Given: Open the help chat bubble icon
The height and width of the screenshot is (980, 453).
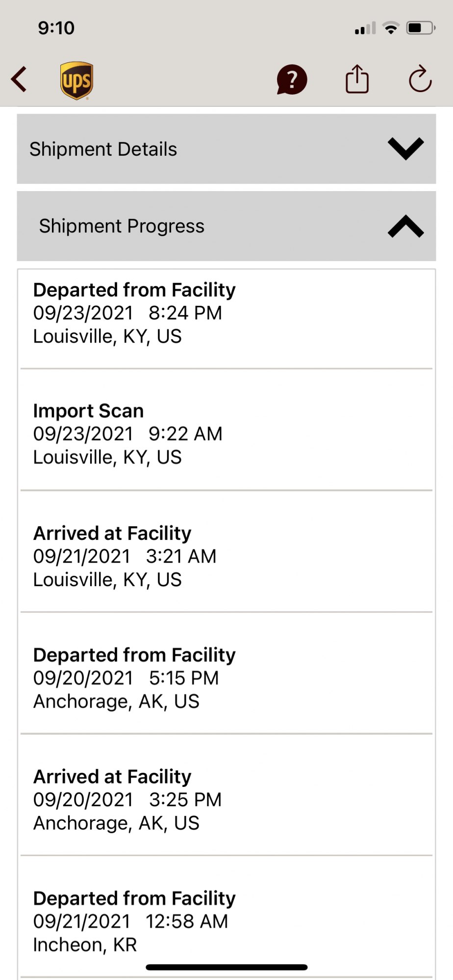Looking at the screenshot, I should 292,79.
